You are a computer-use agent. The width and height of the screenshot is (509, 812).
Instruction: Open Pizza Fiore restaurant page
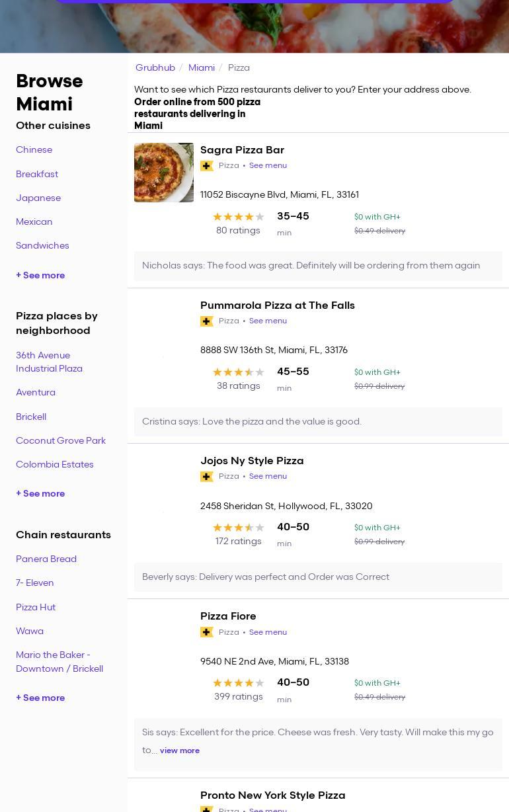pyautogui.click(x=228, y=616)
